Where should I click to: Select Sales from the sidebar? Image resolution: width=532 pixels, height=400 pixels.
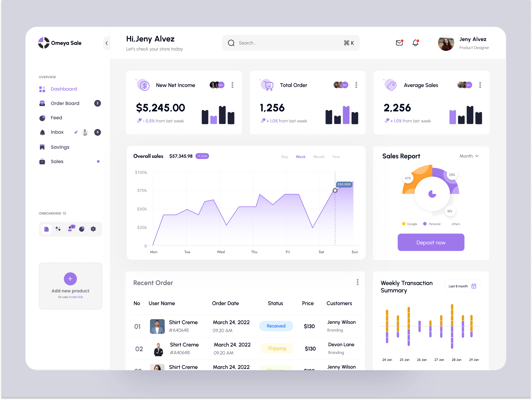click(x=57, y=161)
